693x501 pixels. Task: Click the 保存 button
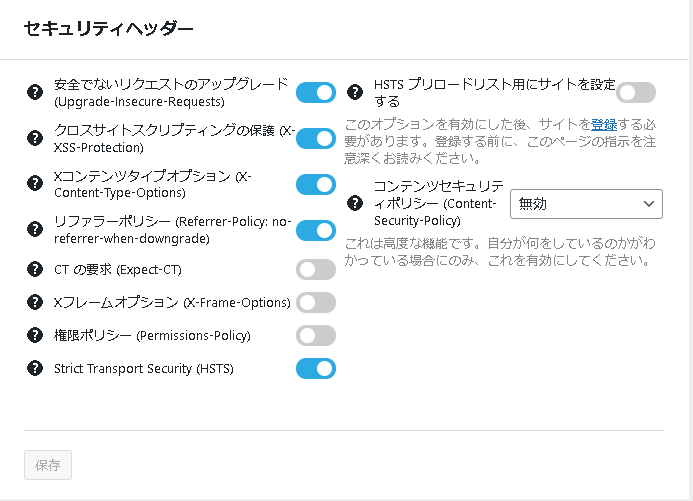[48, 465]
